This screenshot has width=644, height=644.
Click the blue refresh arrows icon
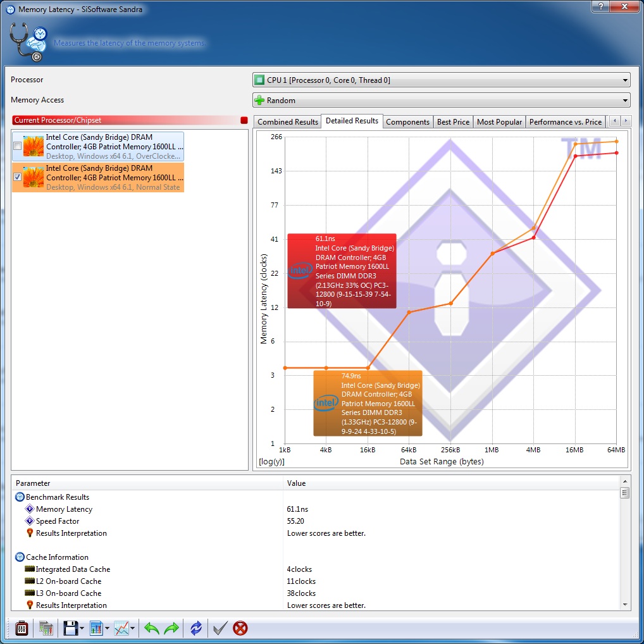point(196,628)
